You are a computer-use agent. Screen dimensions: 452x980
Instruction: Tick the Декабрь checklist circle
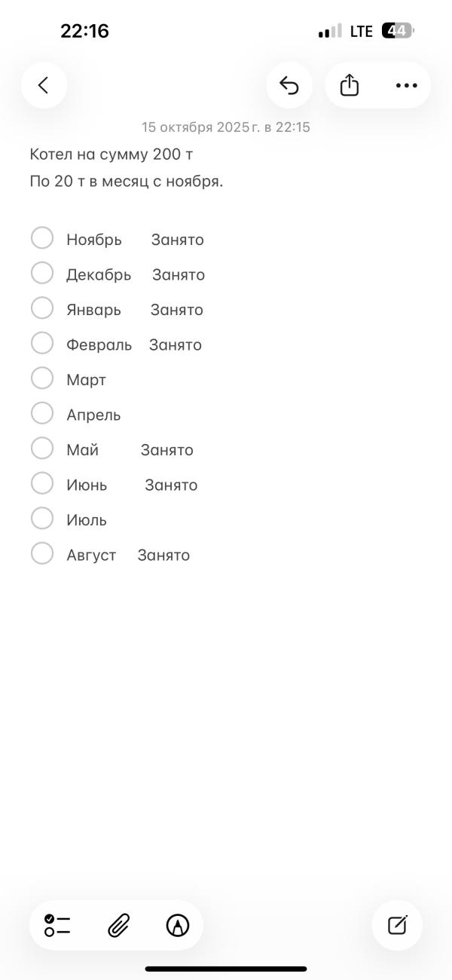click(x=42, y=273)
